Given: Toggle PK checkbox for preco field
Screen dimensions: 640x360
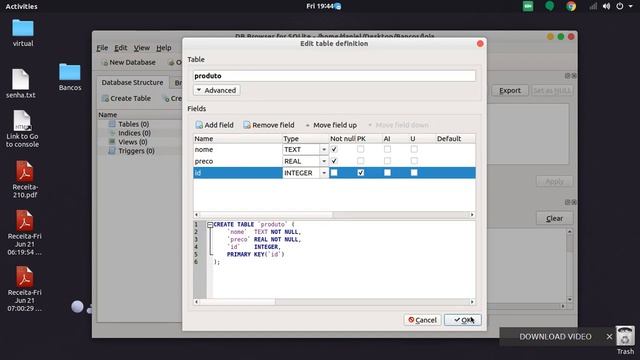Looking at the screenshot, I should [360, 161].
